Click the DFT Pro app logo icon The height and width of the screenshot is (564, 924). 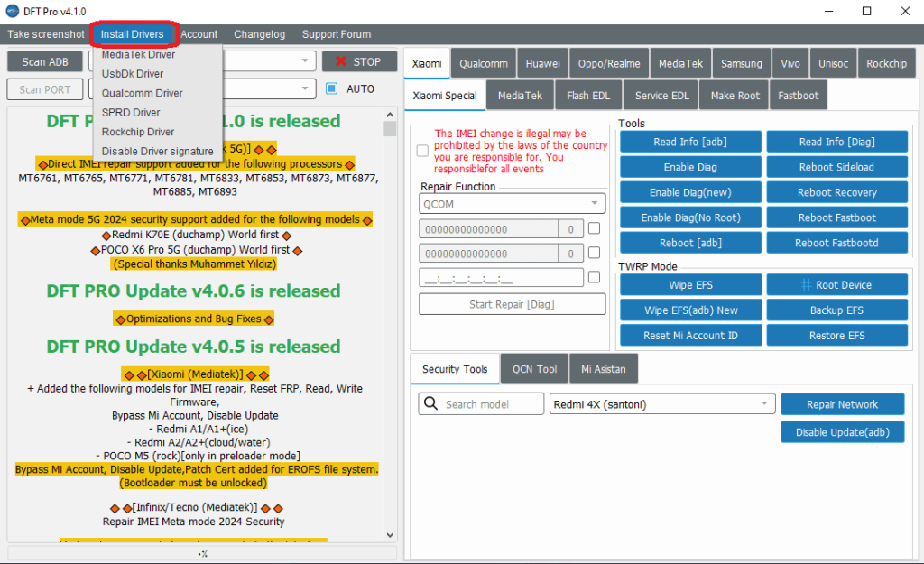(x=12, y=11)
